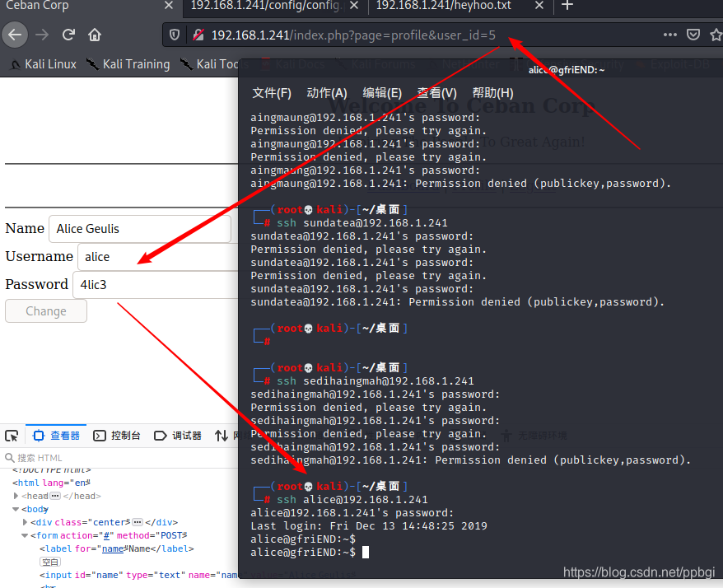Click the 'Last login: Fri Dec 13' line
This screenshot has height=588, width=723.
pos(369,525)
